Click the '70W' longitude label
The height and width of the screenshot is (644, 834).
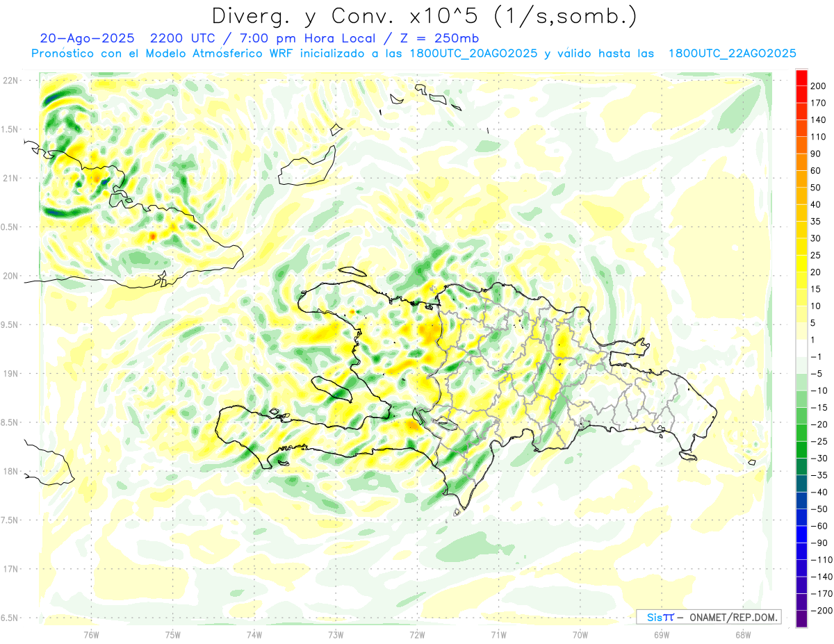tap(580, 634)
